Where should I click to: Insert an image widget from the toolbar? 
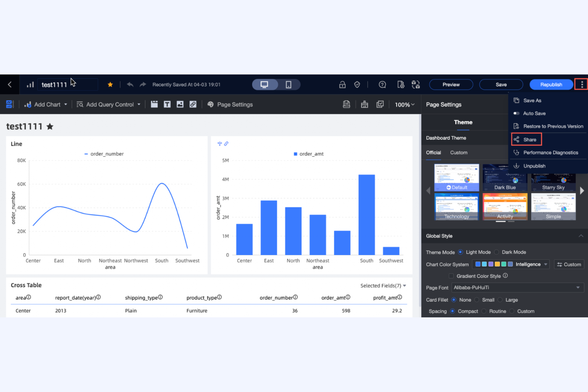pyautogui.click(x=180, y=104)
